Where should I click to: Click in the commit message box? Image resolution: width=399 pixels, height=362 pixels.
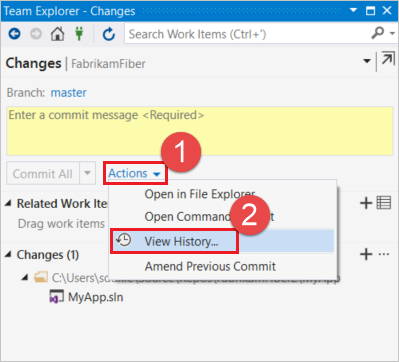[200, 131]
